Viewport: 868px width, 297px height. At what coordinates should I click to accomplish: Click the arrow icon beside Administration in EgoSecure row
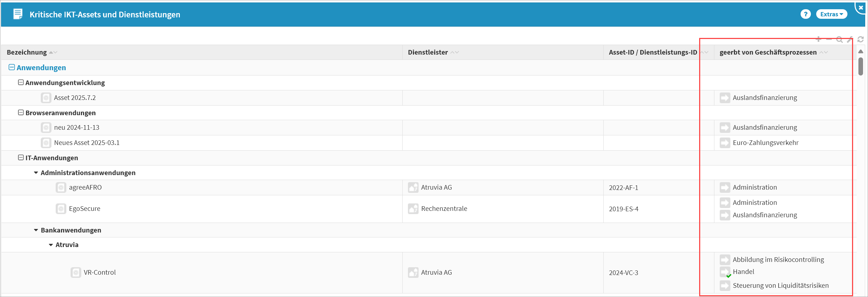(725, 203)
